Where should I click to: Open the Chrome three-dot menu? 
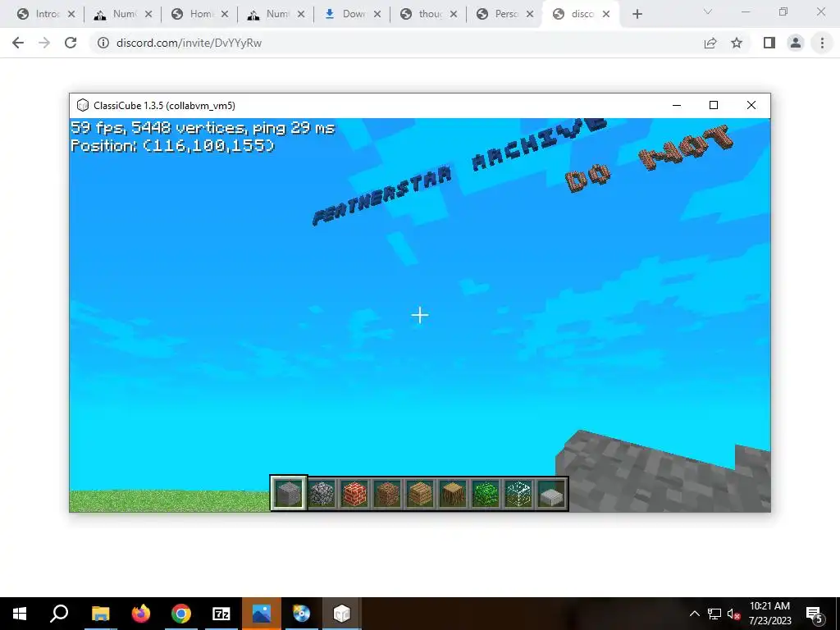(822, 43)
